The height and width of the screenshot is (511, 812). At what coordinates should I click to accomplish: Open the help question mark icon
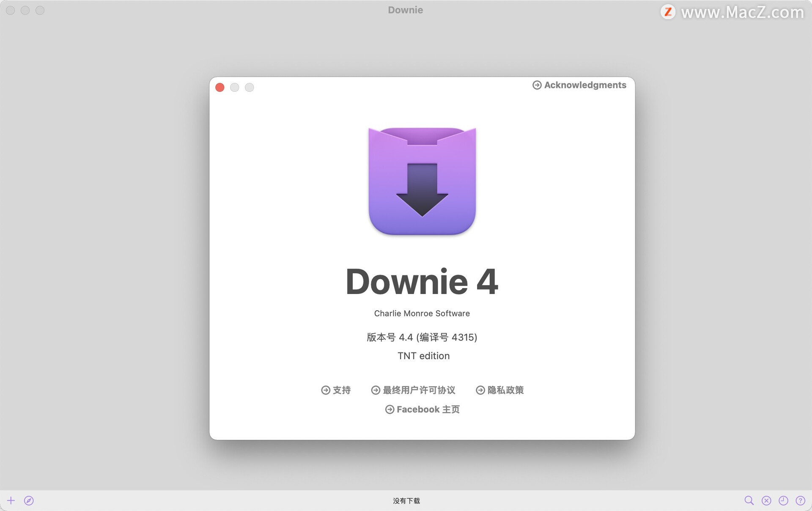[800, 500]
